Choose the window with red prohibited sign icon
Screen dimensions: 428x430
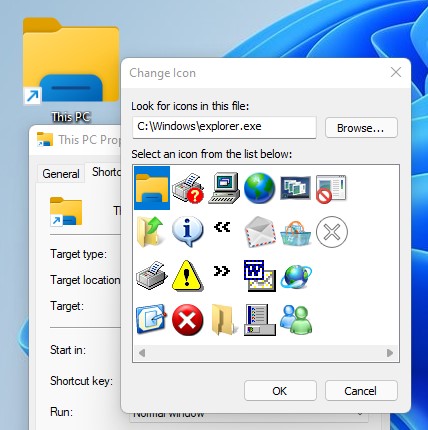coord(331,189)
